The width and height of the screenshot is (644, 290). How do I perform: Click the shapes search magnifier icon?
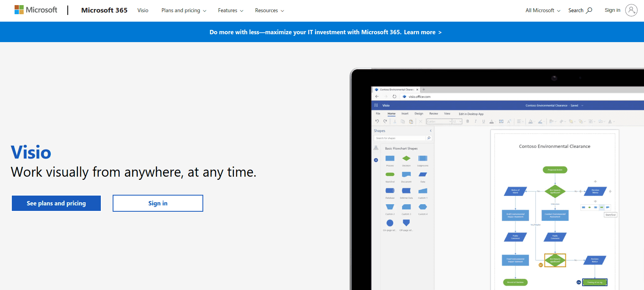(429, 138)
